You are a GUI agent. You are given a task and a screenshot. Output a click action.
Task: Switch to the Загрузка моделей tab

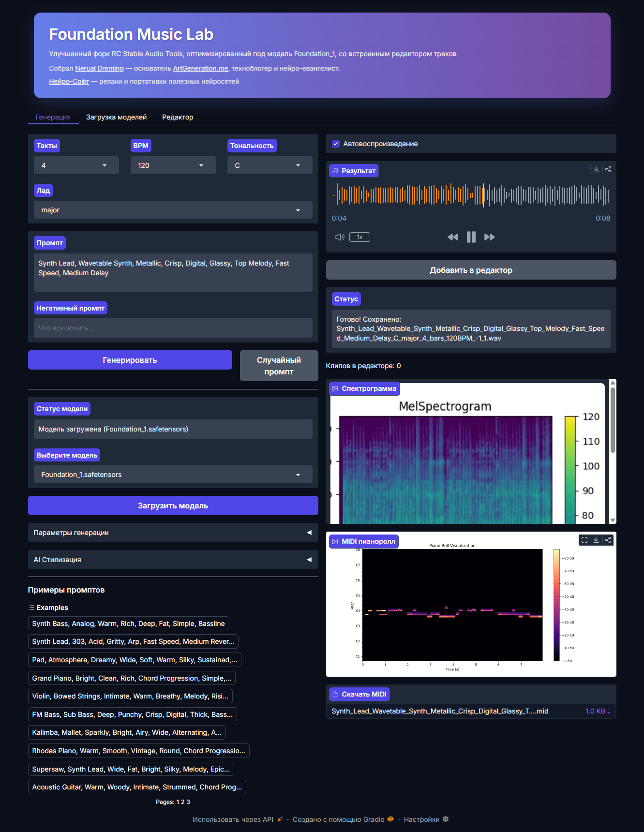pos(116,117)
